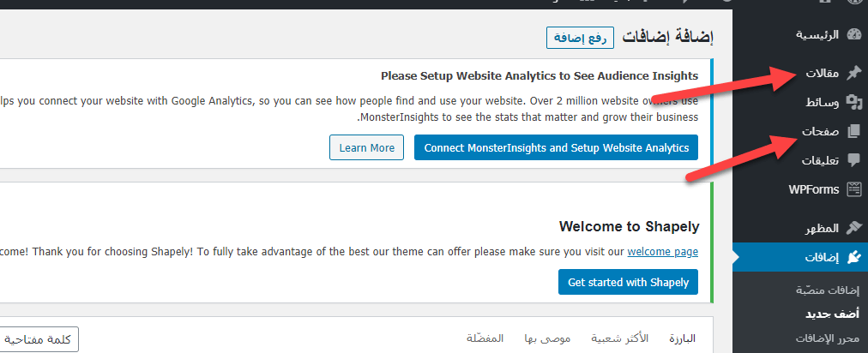
Task: Click the media icon beside وسائط
Action: point(855,102)
